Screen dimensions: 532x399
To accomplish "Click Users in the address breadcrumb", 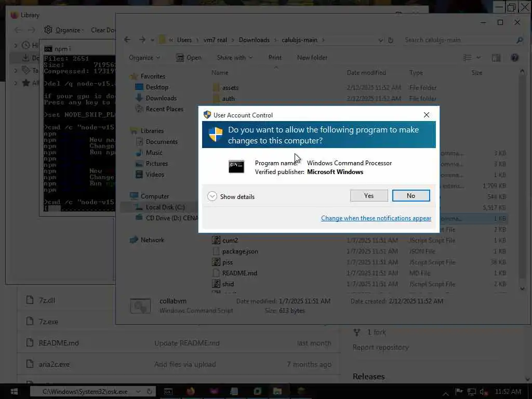I will click(x=184, y=39).
